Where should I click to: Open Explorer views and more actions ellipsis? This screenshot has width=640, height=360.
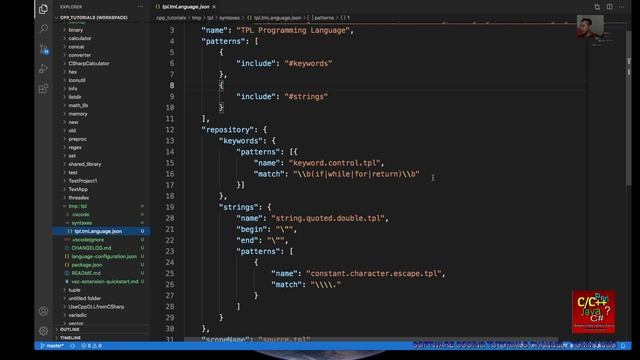coord(140,7)
